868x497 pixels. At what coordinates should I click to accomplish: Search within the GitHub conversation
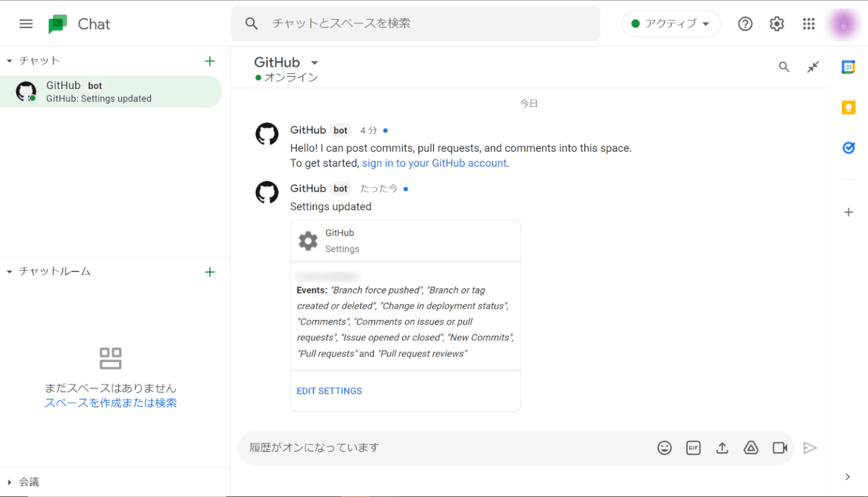(x=784, y=67)
